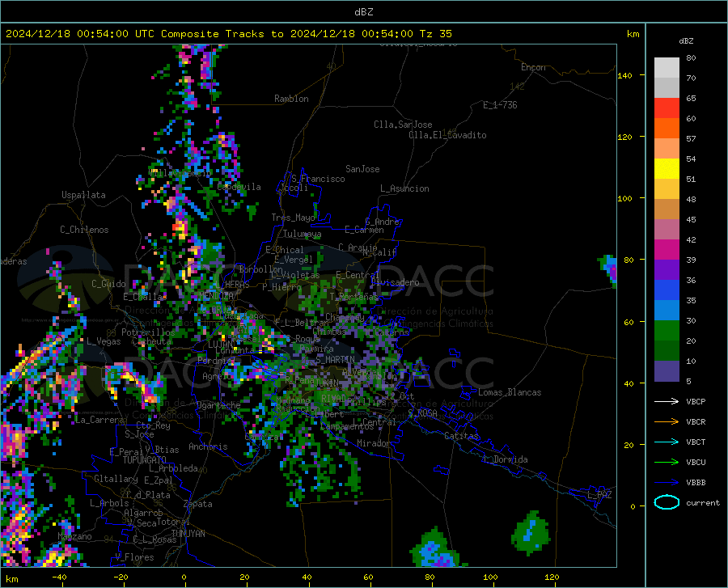Click the L_Arbols place label

(109, 503)
